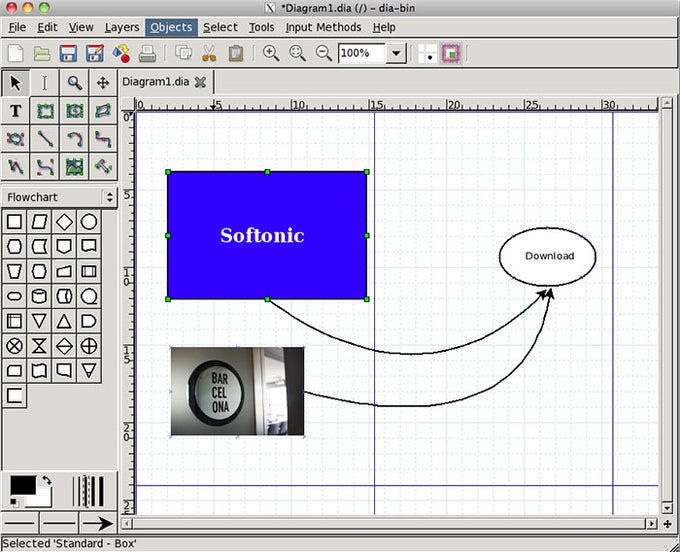Open the line style selector

point(59,523)
